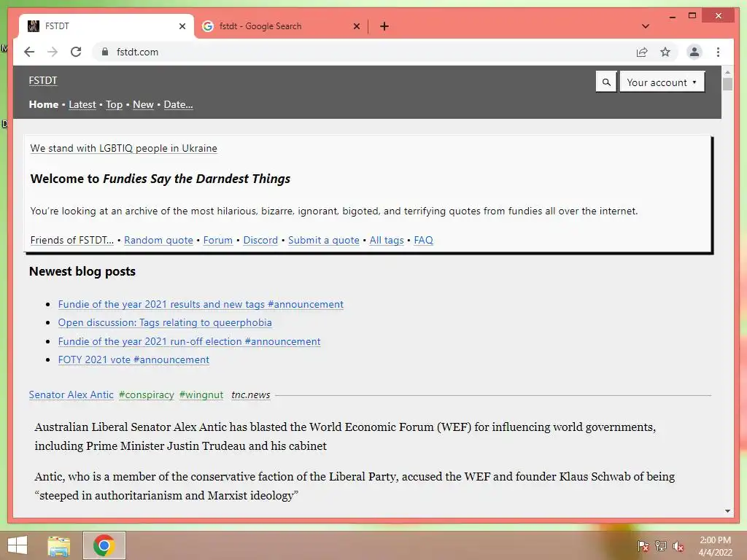Click the muted volume tray icon
747x560 pixels.
(x=678, y=545)
